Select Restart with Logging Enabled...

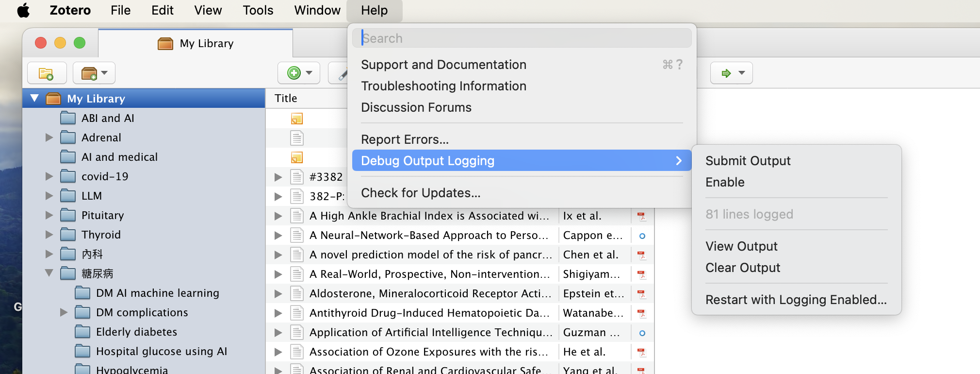tap(796, 300)
